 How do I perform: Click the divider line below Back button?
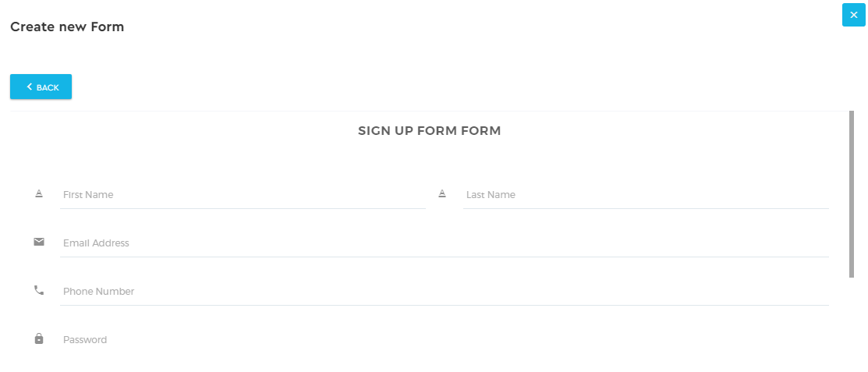point(429,112)
